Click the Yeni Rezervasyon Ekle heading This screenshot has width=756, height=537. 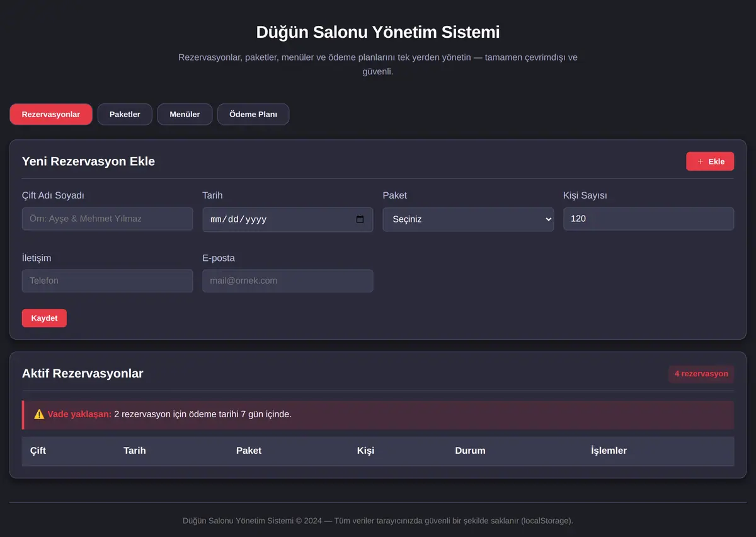[x=88, y=161]
